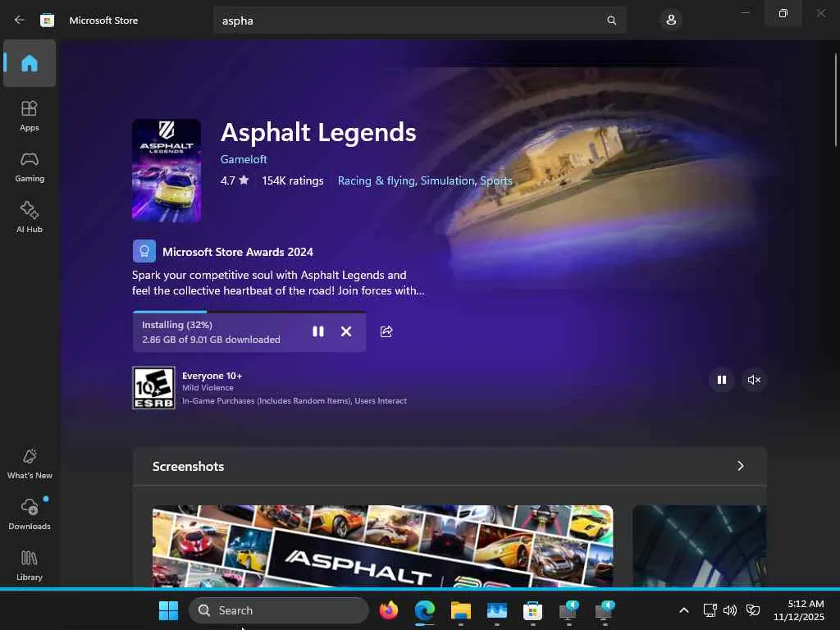The image size is (840, 630).
Task: Open the Windows Start menu
Action: tap(168, 610)
